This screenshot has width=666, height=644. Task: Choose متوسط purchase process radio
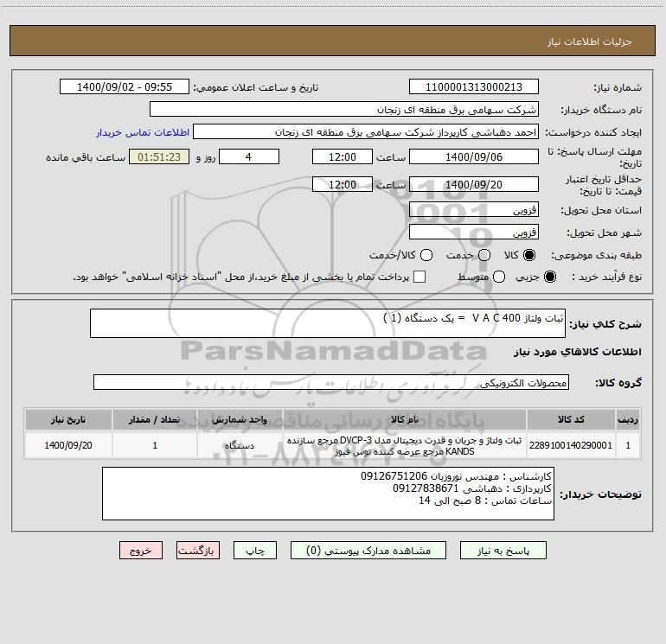(499, 277)
